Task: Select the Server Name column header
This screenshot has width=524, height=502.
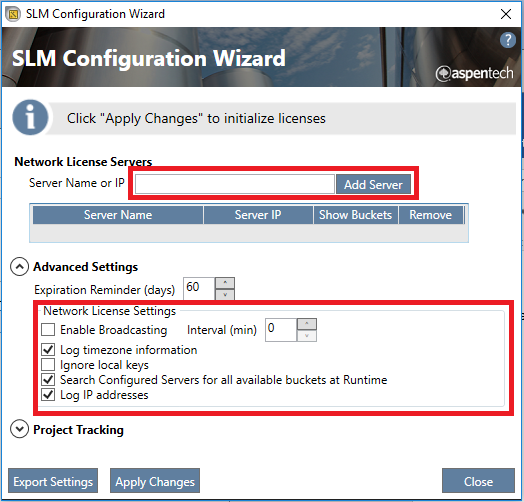Action: 118,215
